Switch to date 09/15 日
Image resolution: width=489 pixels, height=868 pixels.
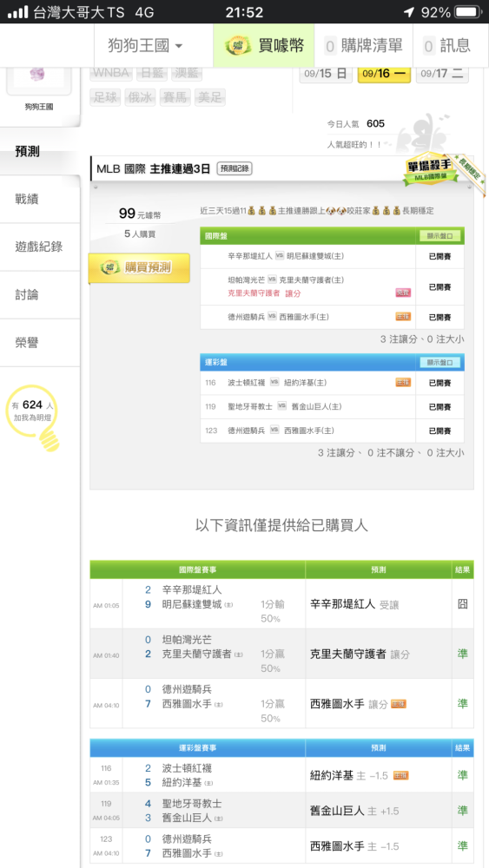326,74
